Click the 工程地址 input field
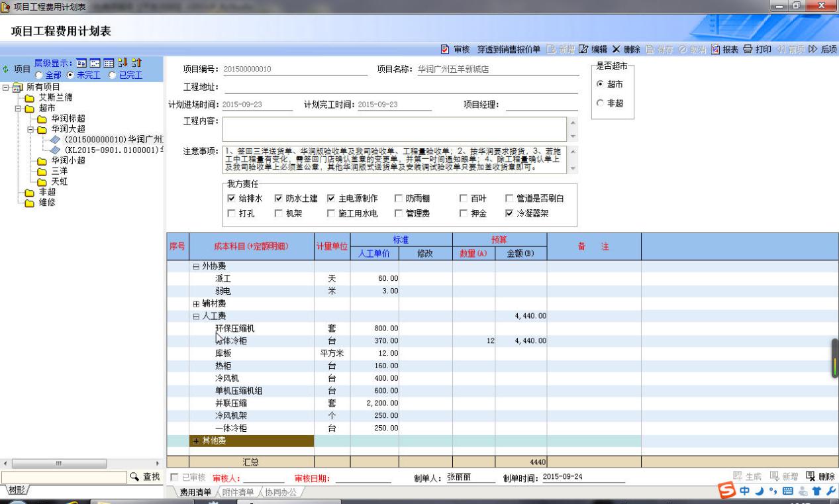This screenshot has width=839, height=504. pyautogui.click(x=397, y=87)
